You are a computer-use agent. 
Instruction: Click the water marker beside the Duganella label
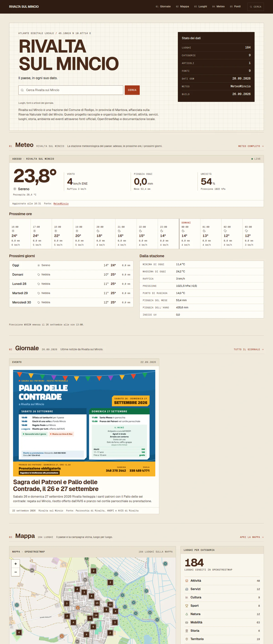17,605
